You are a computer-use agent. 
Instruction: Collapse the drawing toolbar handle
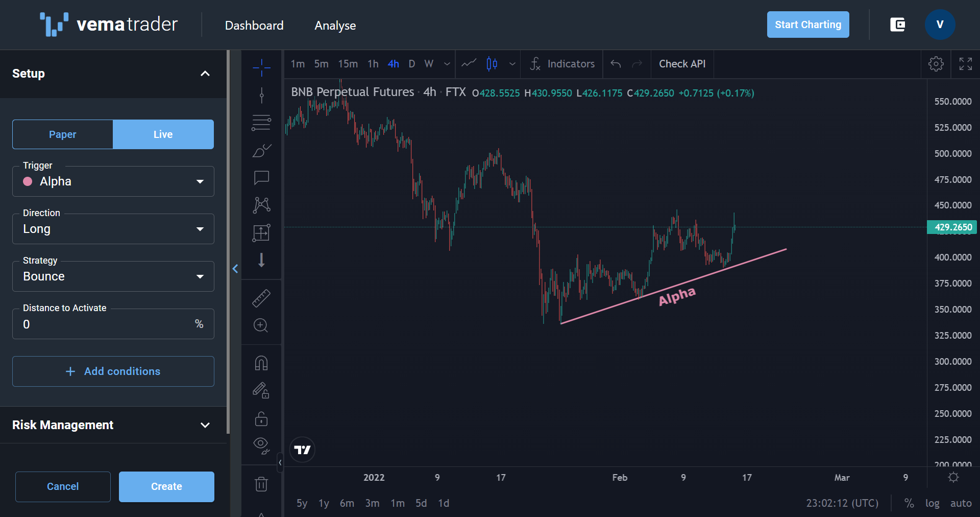point(280,462)
